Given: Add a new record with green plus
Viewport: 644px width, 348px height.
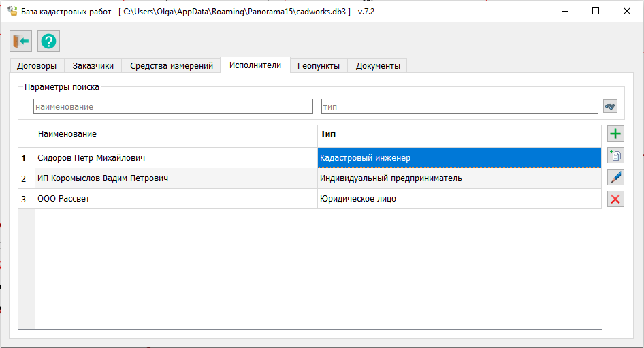Looking at the screenshot, I should click(615, 134).
